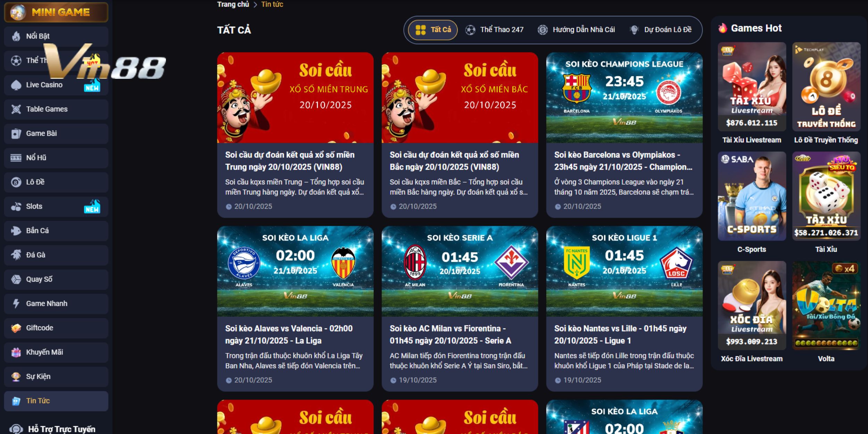Select the Game Bài card icon
The image size is (868, 434).
tap(16, 134)
